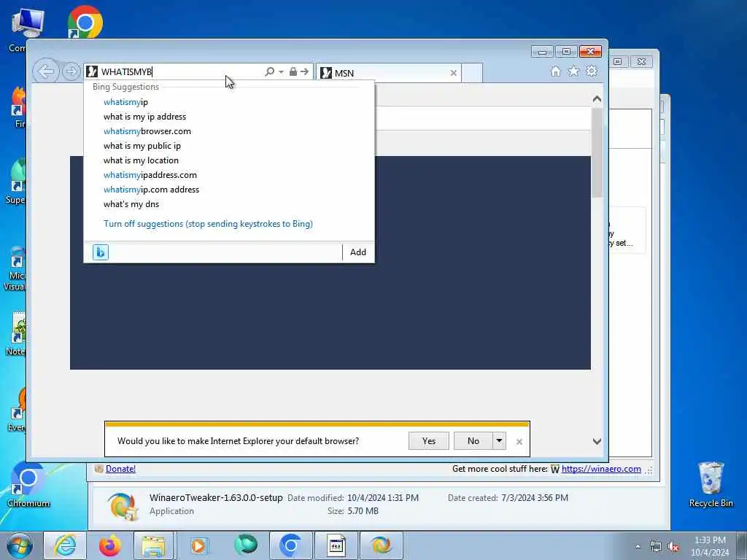The image size is (747, 560).
Task: Expand the No button dropdown arrow
Action: coord(499,441)
